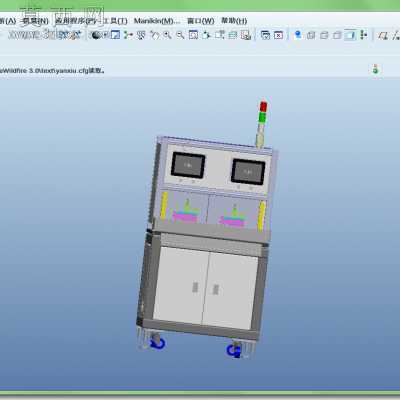Select the left touchscreen monitor on the machine

click(188, 165)
